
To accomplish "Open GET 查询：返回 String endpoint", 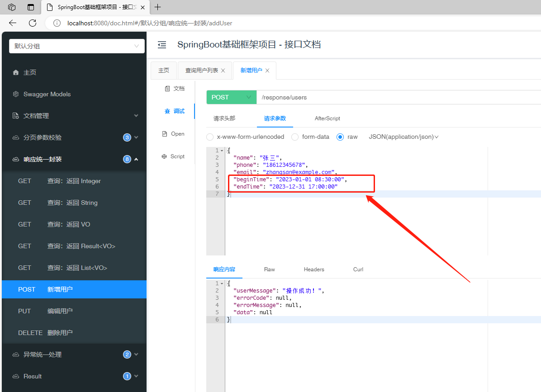I will coord(74,203).
